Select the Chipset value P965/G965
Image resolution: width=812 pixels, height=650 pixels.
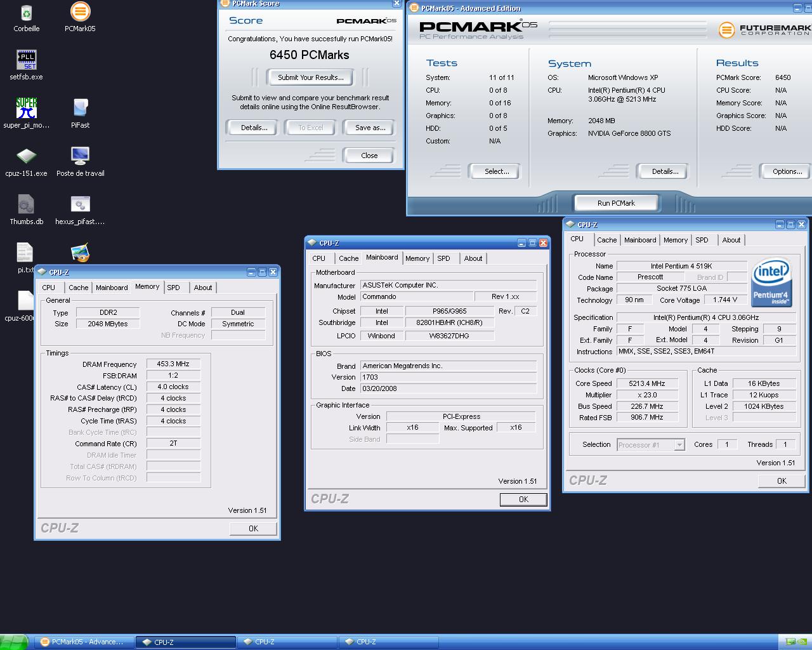click(449, 311)
